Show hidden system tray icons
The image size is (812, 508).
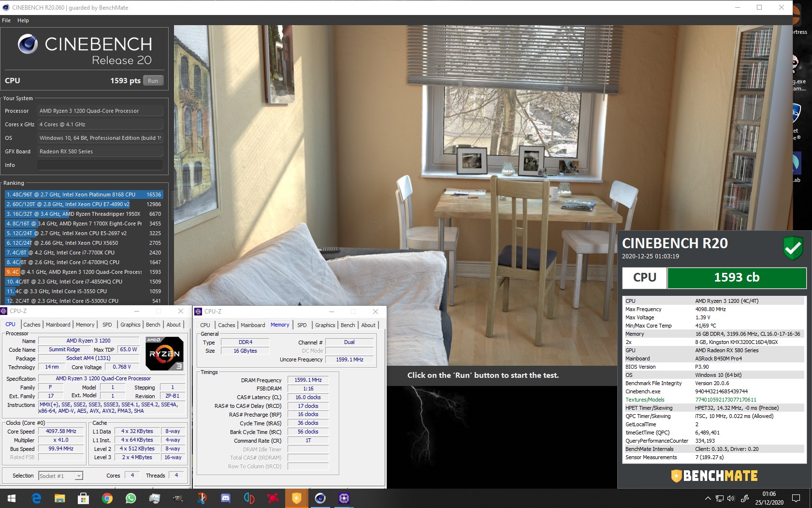point(708,498)
